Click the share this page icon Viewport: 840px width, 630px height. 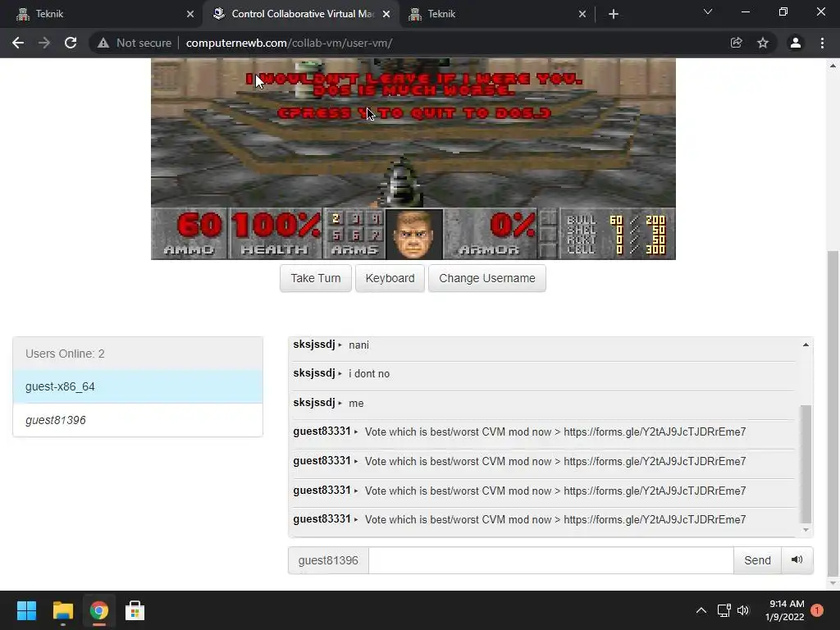point(736,43)
